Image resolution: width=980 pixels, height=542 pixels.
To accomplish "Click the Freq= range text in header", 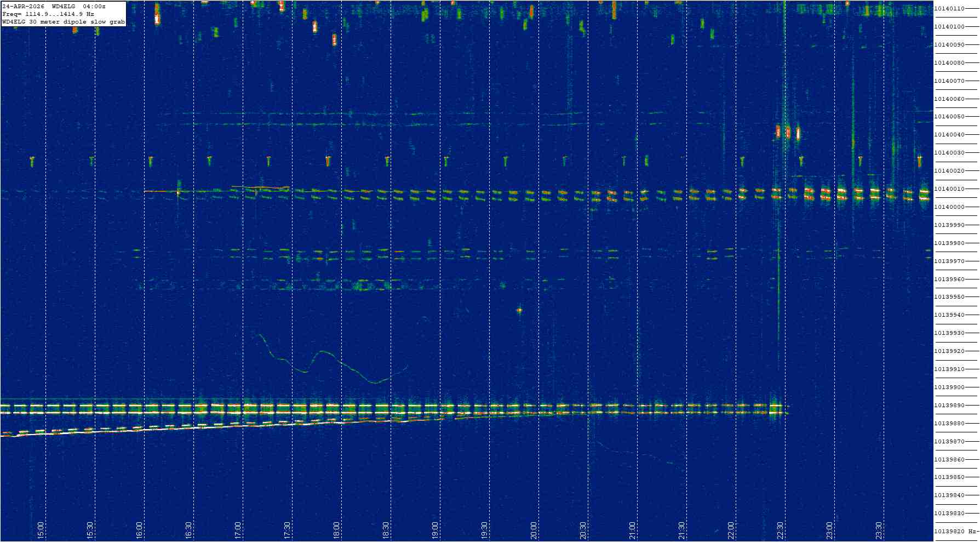I will [x=48, y=14].
